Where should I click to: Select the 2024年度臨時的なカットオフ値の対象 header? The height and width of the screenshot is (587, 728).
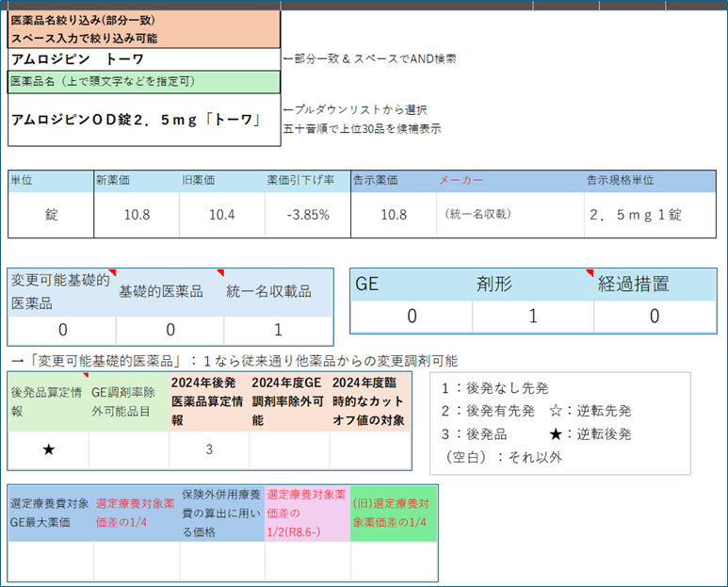(370, 402)
